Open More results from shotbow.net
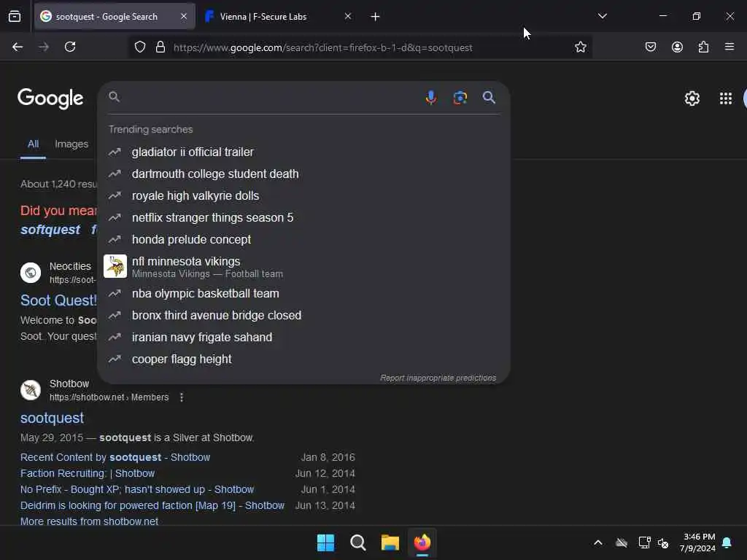The width and height of the screenshot is (747, 560). (x=90, y=521)
